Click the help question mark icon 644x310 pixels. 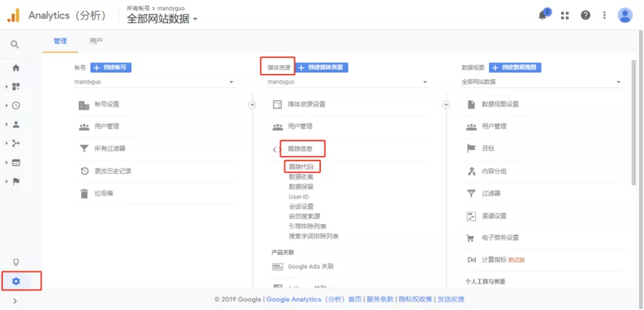(586, 15)
